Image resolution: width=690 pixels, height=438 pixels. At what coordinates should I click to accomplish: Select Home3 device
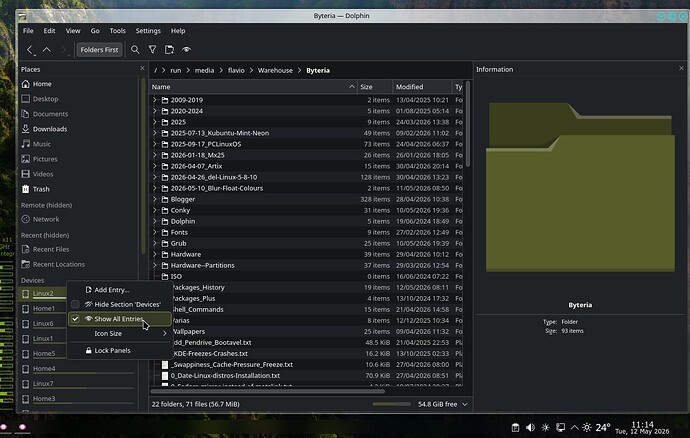pyautogui.click(x=77, y=399)
